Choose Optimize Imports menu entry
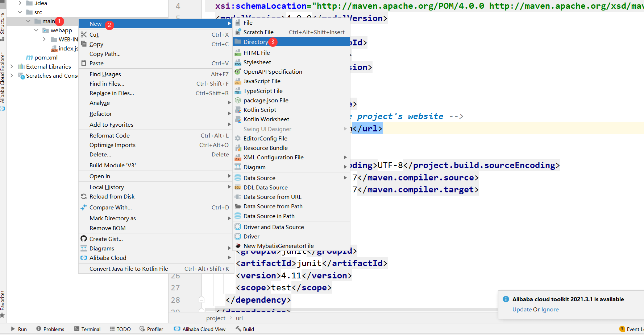The image size is (644, 335). point(155,145)
